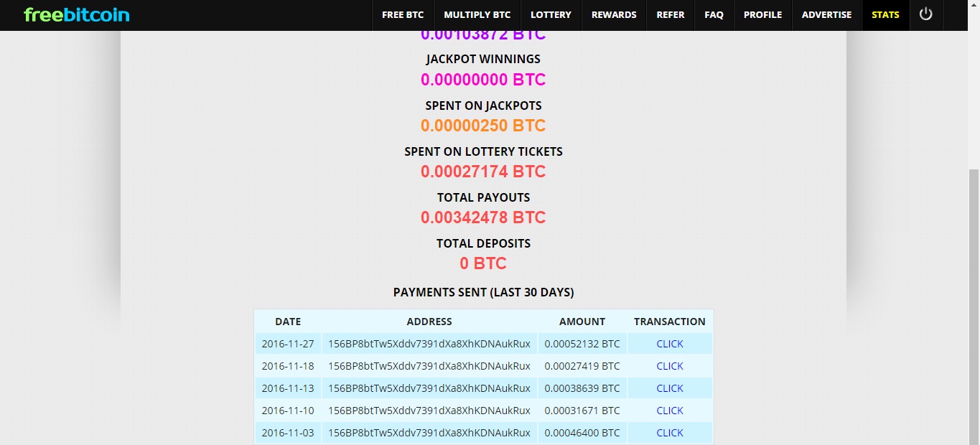Screen dimensions: 980x445
Task: Open the MULTIPLY BTC page
Action: pos(477,14)
